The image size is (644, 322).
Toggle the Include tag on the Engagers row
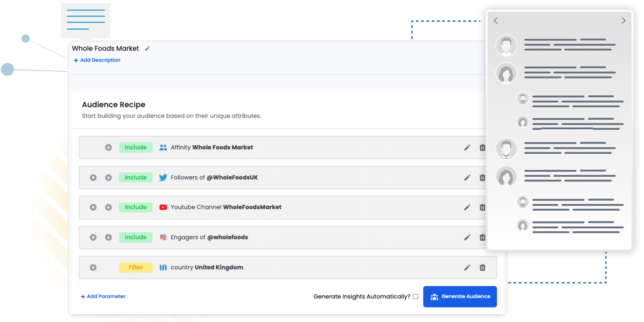click(136, 237)
